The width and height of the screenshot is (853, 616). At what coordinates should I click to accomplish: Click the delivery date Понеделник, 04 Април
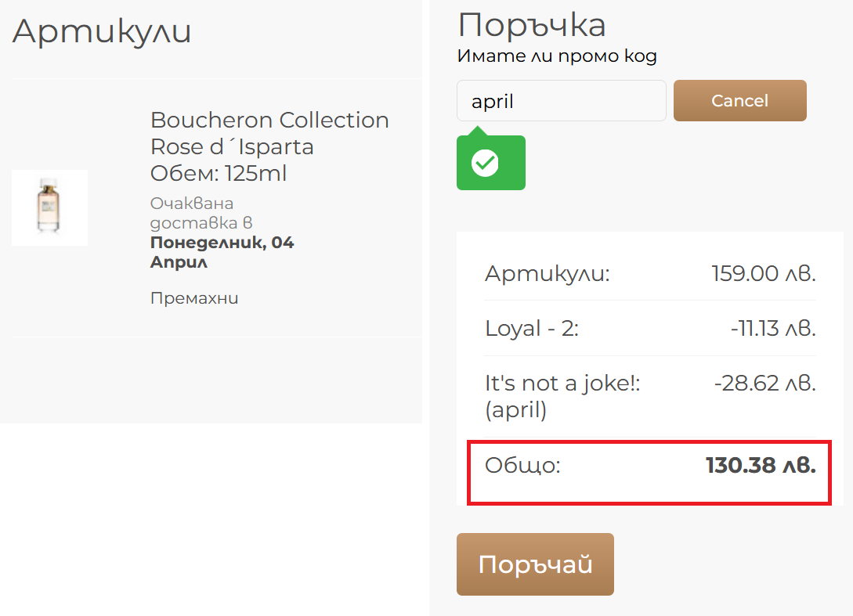coord(222,252)
